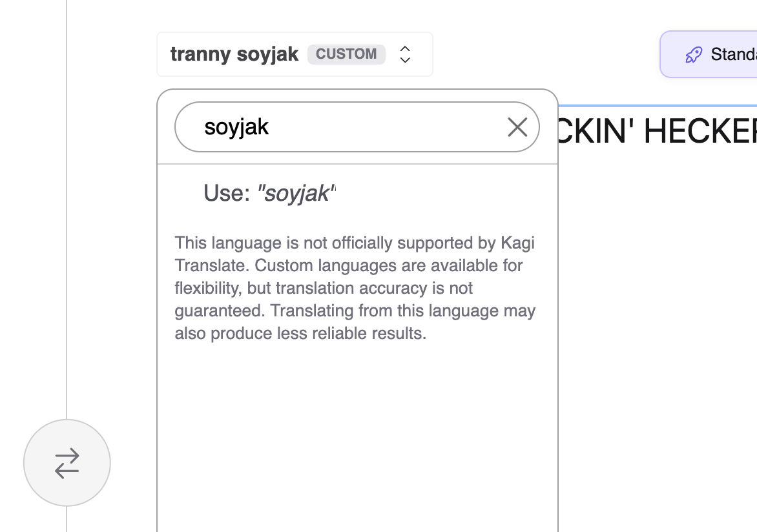Viewport: 757px width, 532px height.
Task: Click the unsupported language notice paragraph
Action: pos(355,288)
